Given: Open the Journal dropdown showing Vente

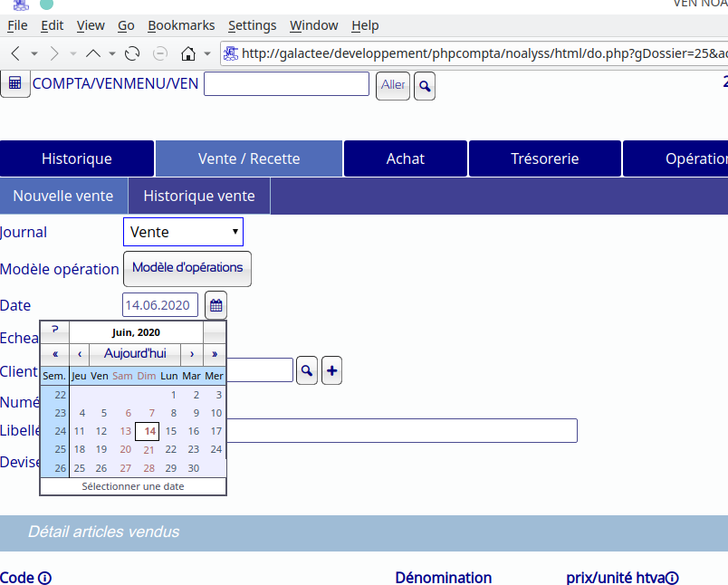Looking at the screenshot, I should pos(183,232).
